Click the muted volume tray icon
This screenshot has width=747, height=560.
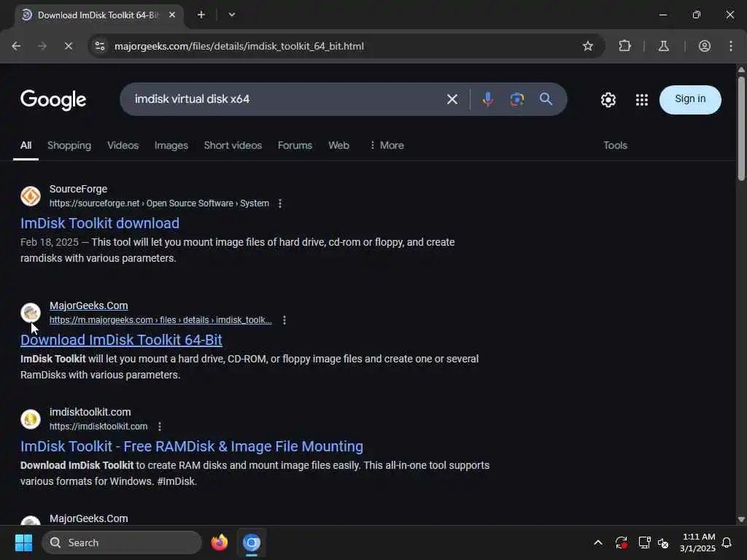pos(663,542)
